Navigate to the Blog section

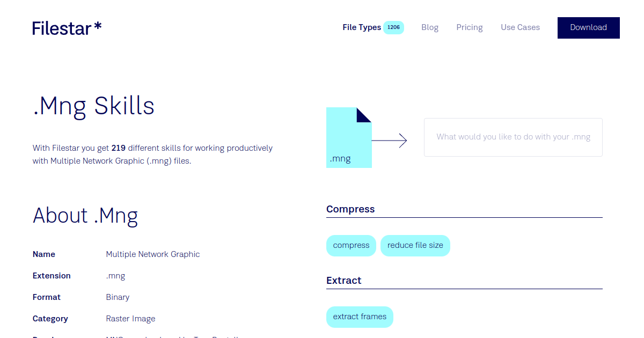click(x=429, y=27)
